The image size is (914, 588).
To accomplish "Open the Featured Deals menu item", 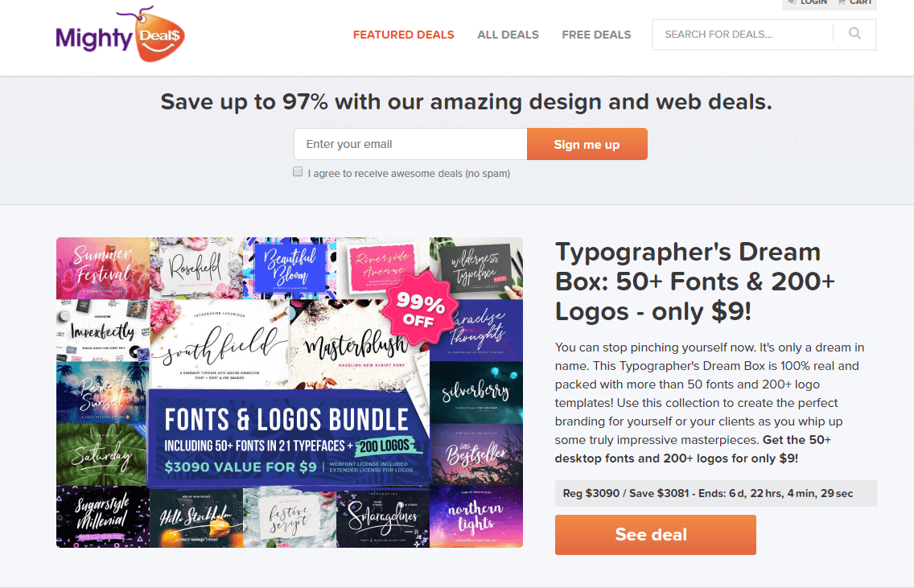I will coord(403,35).
